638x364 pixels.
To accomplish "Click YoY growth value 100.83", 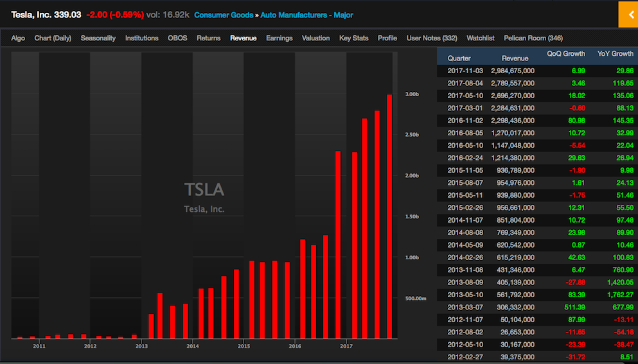I will tap(623, 257).
